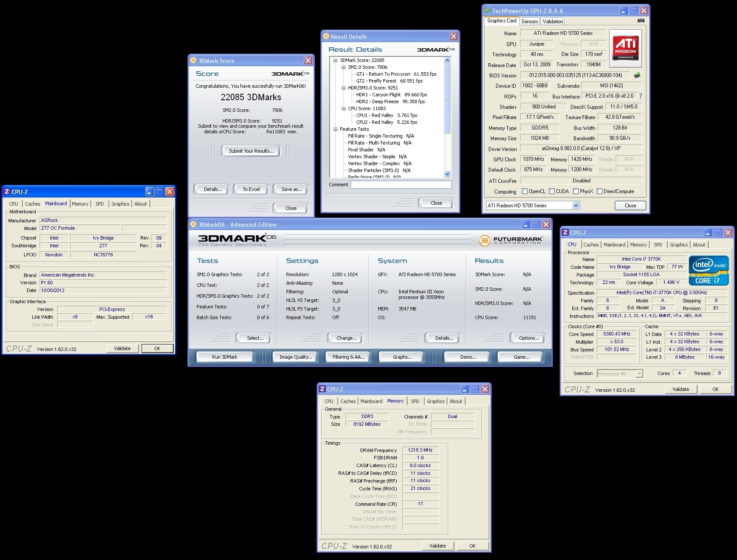737x560 pixels.
Task: Click the GPU-Z title bar app icon
Action: pos(487,11)
